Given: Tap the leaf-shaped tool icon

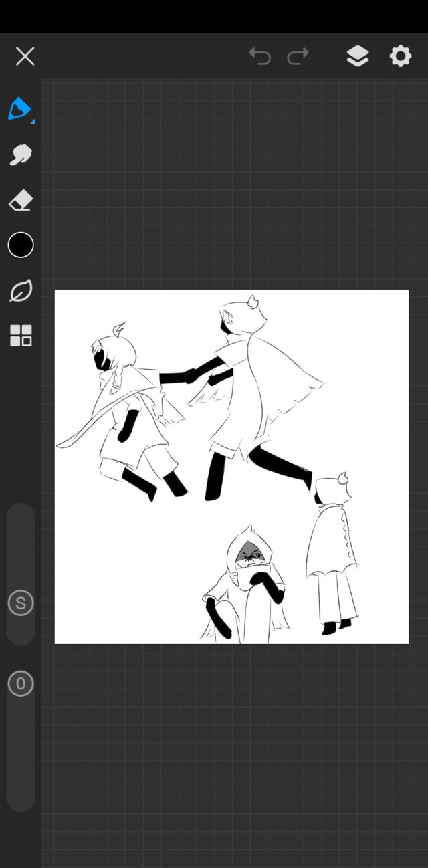Looking at the screenshot, I should pos(21,291).
